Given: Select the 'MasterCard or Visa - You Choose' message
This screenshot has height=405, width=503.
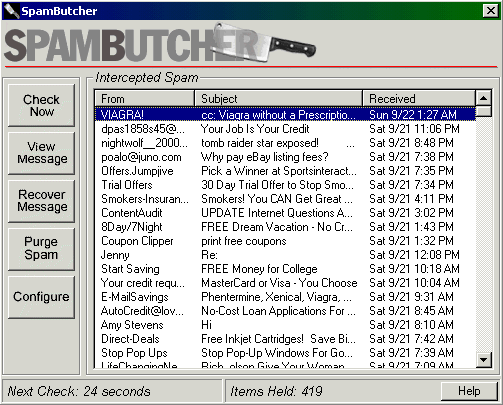Looking at the screenshot, I should click(x=285, y=283).
